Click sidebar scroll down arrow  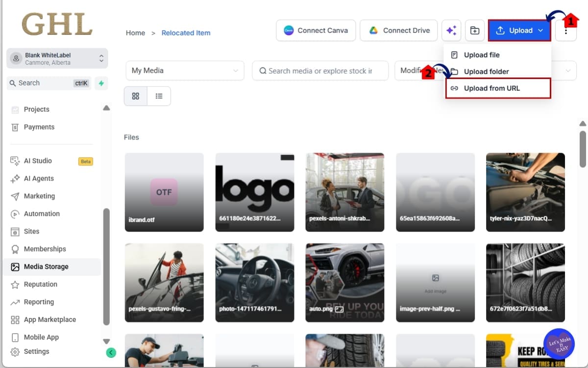pyautogui.click(x=106, y=341)
